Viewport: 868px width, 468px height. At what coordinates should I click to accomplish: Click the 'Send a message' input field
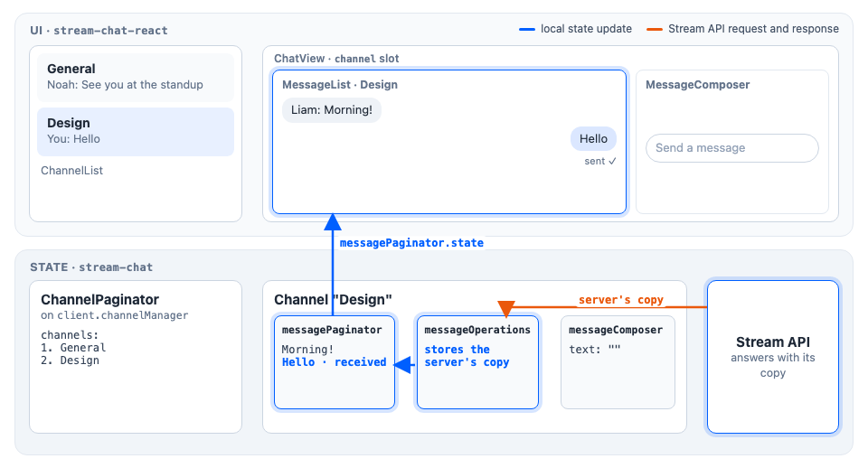pos(731,148)
